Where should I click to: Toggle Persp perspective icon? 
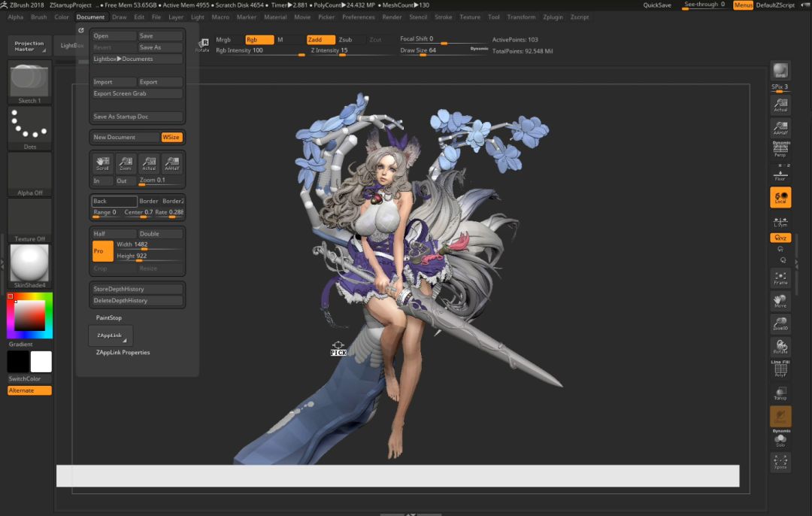point(780,150)
